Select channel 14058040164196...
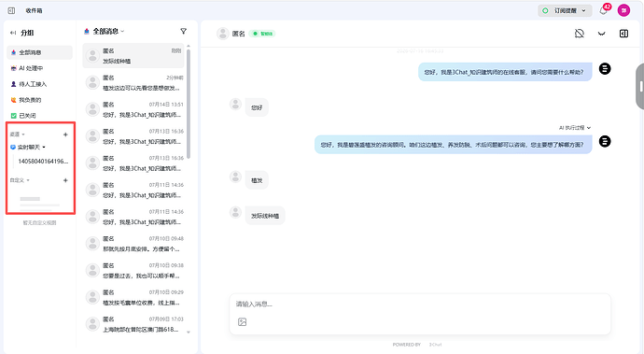Viewport: 644px width, 354px height. point(43,162)
